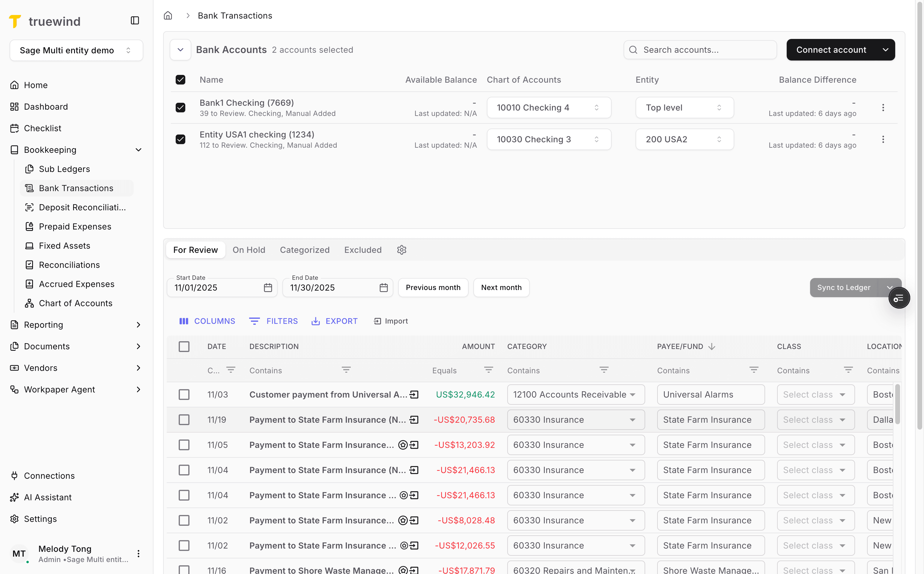
Task: Open the Import dialog icon
Action: pos(377,321)
